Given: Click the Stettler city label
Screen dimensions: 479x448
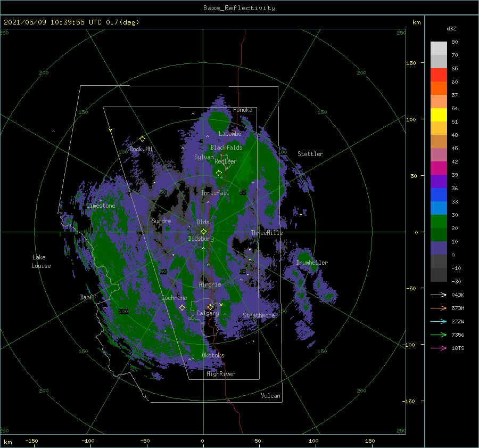Looking at the screenshot, I should tap(310, 154).
